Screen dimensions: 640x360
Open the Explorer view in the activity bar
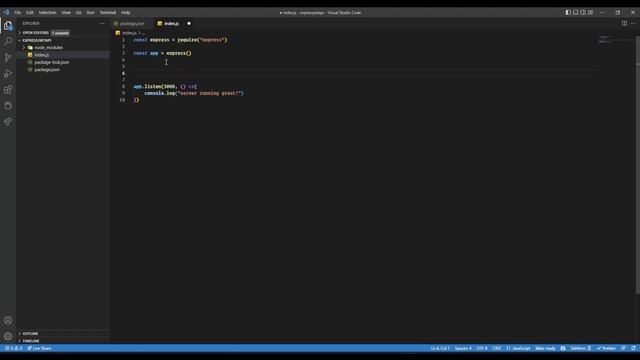click(8, 26)
